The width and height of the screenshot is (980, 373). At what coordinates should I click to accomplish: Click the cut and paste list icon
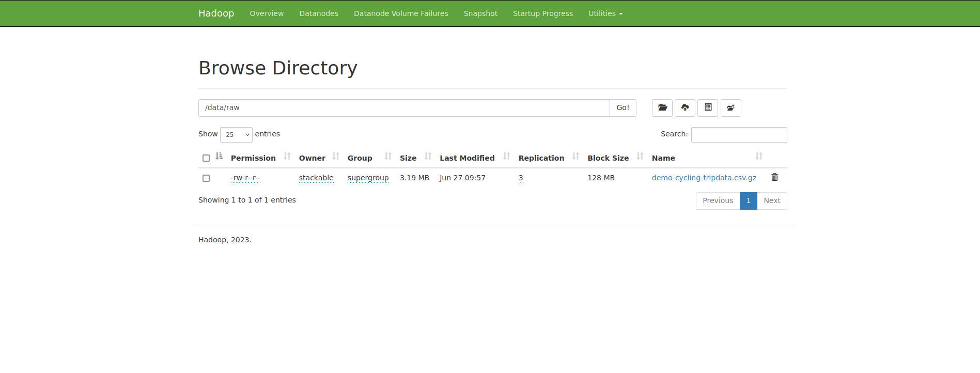coord(707,108)
